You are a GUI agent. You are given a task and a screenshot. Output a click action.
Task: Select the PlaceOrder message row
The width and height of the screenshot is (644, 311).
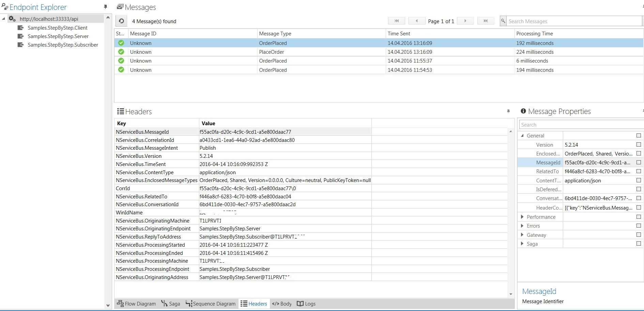tap(379, 52)
